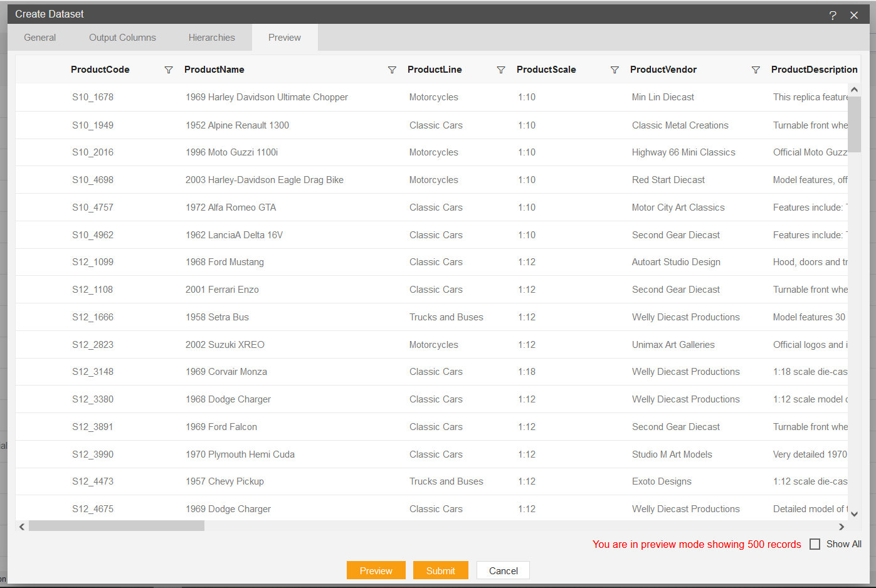Open the ProductScale column filter
This screenshot has height=588, width=876.
[x=615, y=70]
